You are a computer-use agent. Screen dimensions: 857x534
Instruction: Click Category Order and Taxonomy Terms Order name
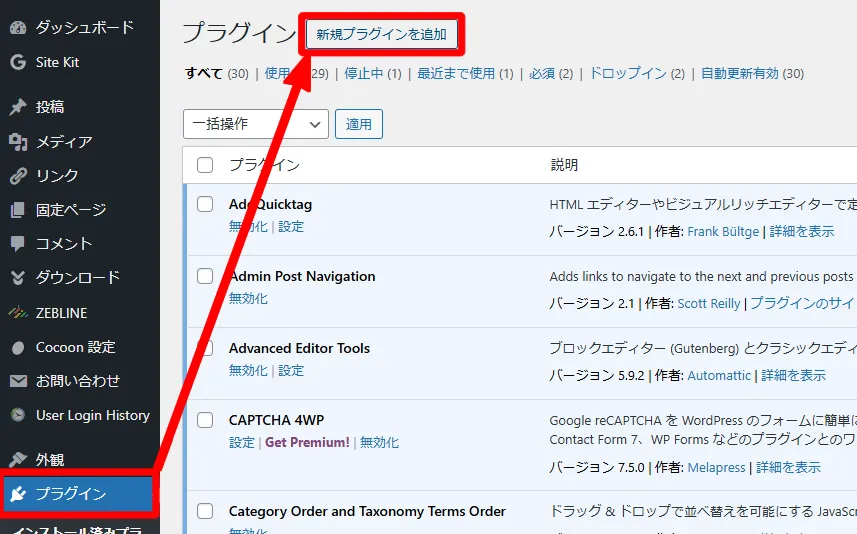point(367,511)
